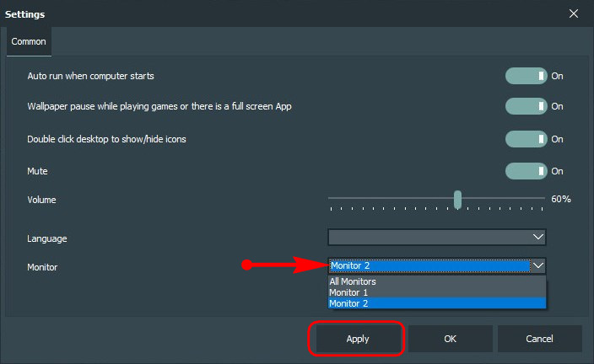This screenshot has width=594, height=364.
Task: Switch to the Common tab
Action: [29, 41]
